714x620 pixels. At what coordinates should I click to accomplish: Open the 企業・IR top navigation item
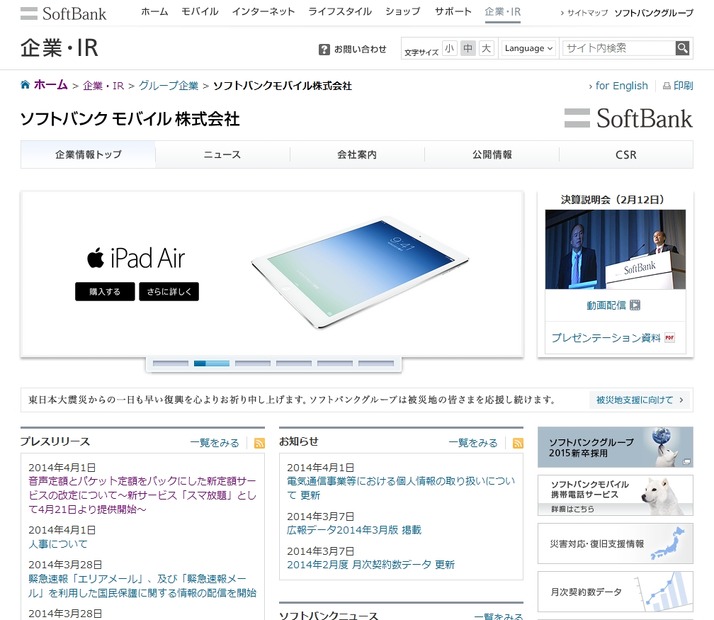(x=502, y=12)
